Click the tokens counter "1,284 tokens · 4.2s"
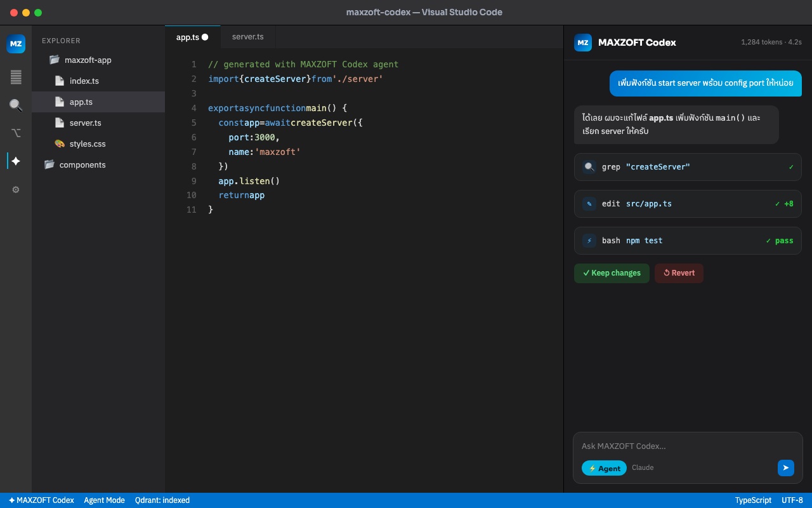The height and width of the screenshot is (508, 812). click(771, 43)
